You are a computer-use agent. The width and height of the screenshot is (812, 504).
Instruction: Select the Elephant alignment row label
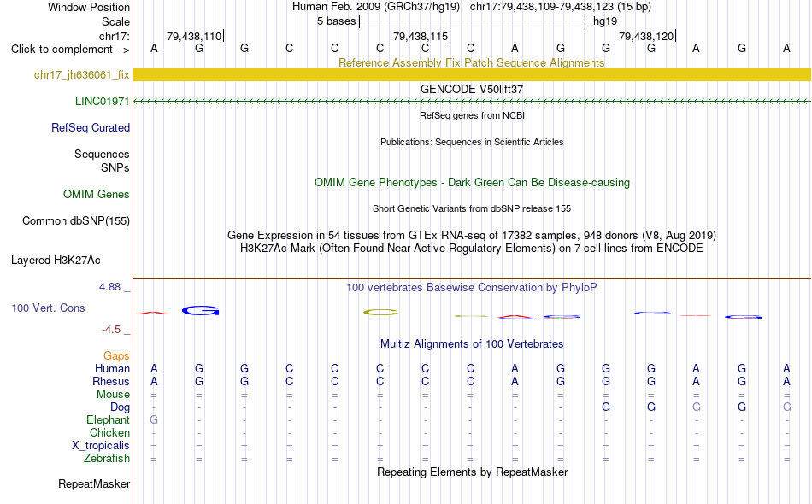coord(108,419)
